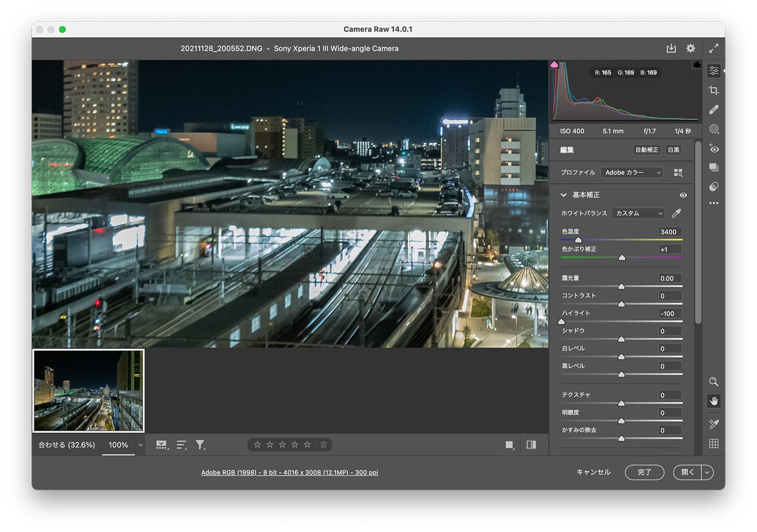Open workflow options Adobe RGB link
This screenshot has width=757, height=532.
[x=289, y=473]
